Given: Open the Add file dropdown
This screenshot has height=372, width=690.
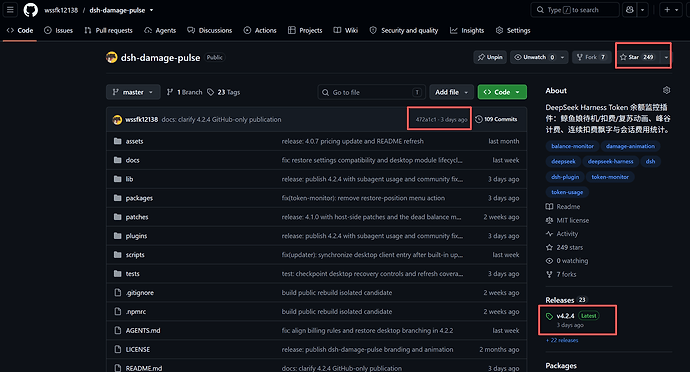Looking at the screenshot, I should coord(451,92).
